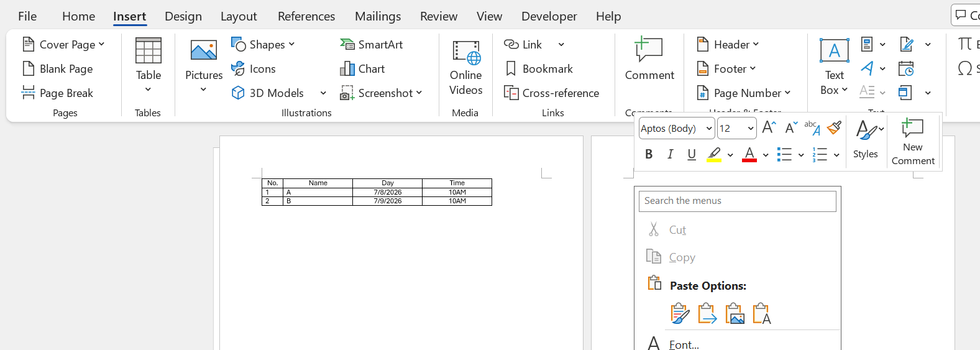Select Keep Text Only paste option
The image size is (980, 350).
click(762, 313)
